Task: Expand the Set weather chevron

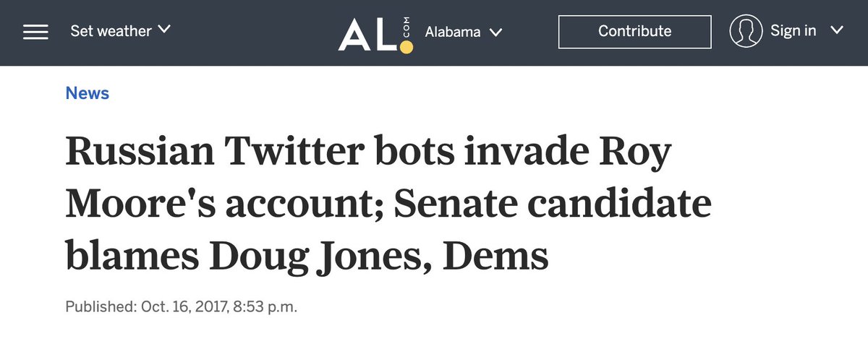Action: (x=164, y=30)
